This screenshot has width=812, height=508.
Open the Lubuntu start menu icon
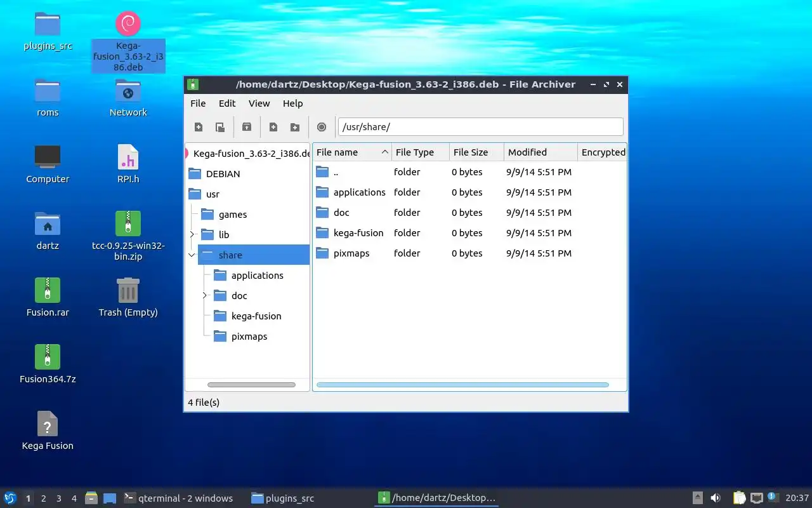[x=10, y=498]
